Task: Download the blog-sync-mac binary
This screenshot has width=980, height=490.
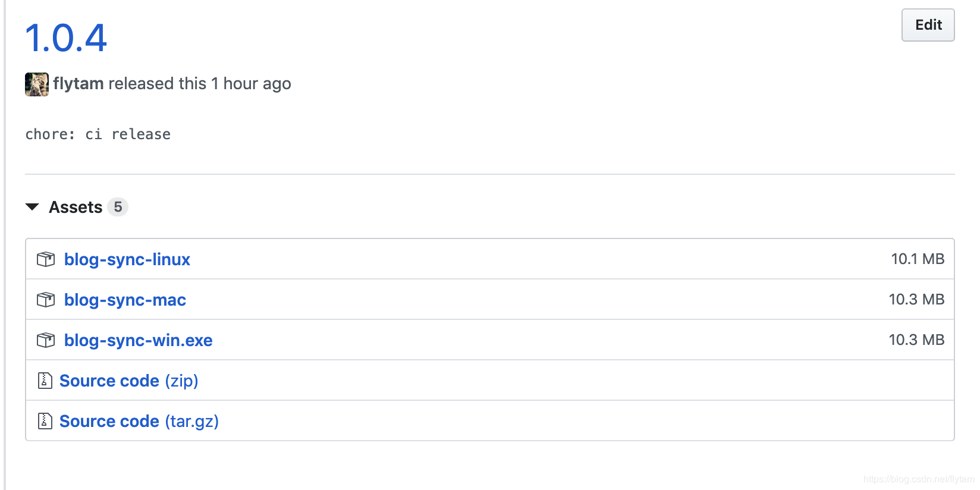Action: [125, 300]
